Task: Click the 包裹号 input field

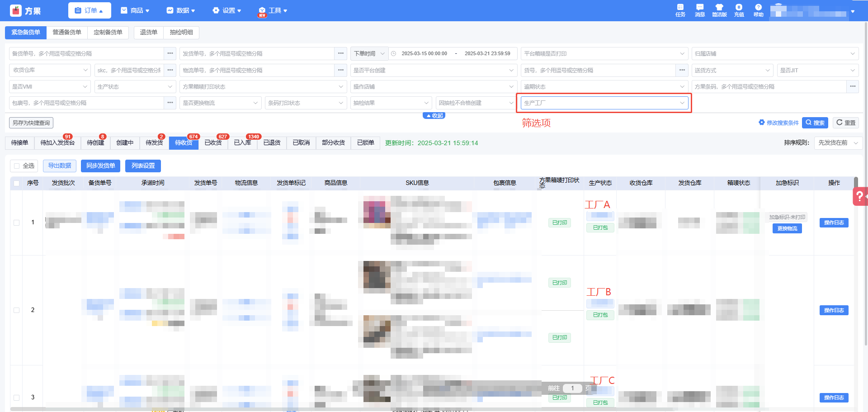Action: point(86,103)
